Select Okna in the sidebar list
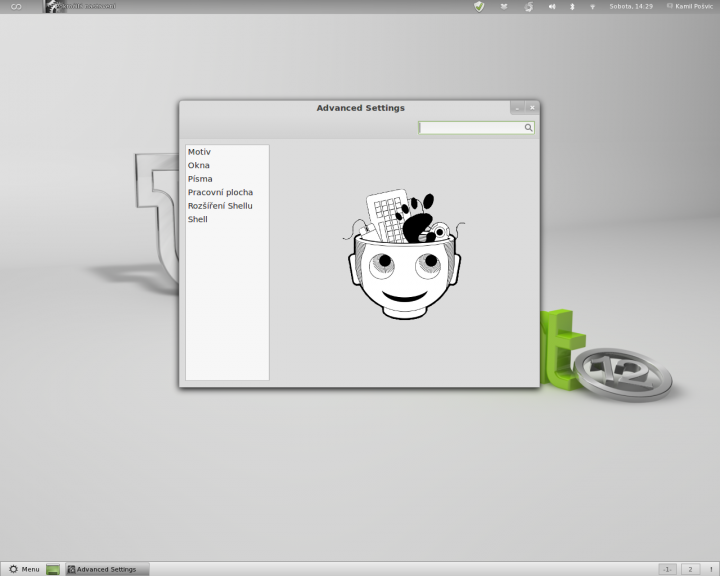This screenshot has height=576, width=720. tap(227, 165)
